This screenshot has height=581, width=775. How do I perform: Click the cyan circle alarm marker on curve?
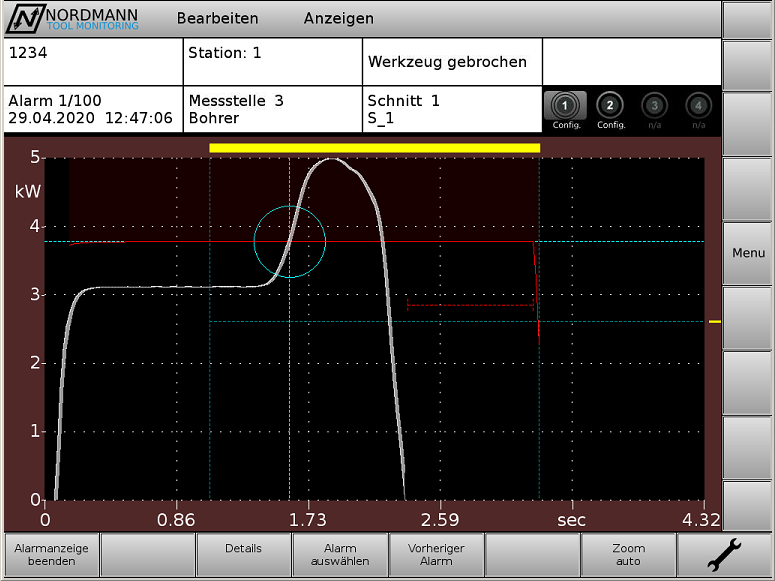[x=290, y=241]
